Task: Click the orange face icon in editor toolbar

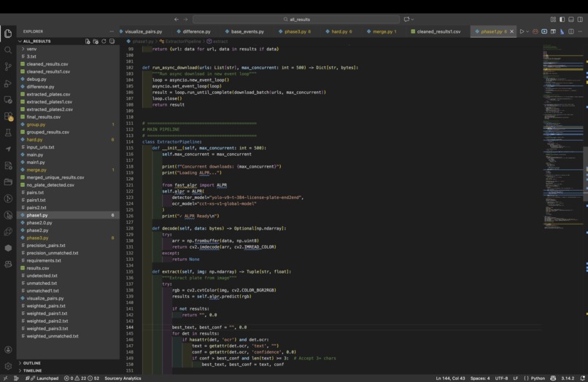Action: pyautogui.click(x=535, y=31)
